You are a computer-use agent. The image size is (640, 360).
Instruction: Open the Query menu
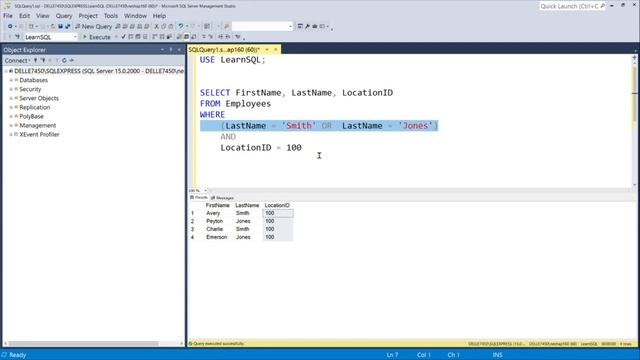pyautogui.click(x=64, y=16)
